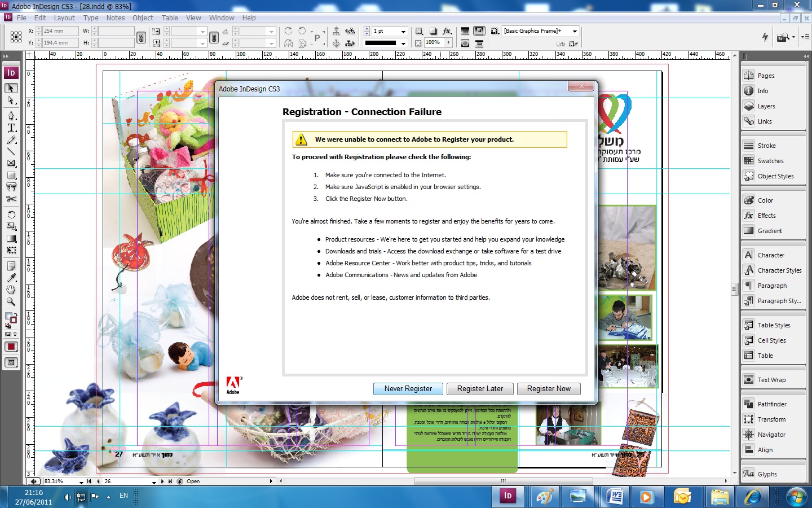
Task: Open the zoom level 83.31% dropdown
Action: tap(81, 482)
